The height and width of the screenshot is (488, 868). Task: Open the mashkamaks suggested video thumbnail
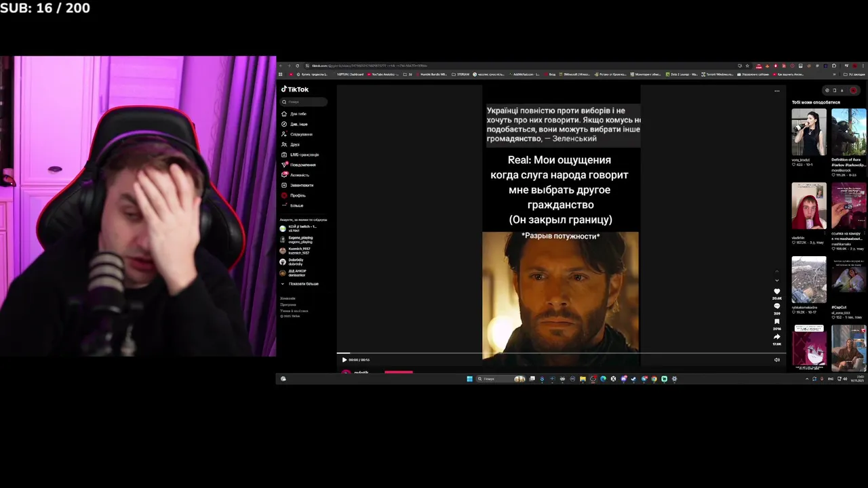point(849,206)
